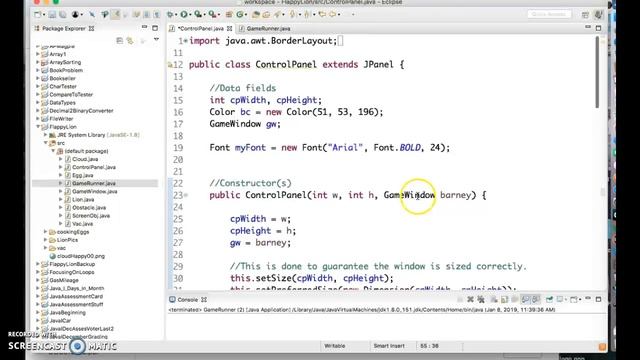Click the Previous Annotation arrow icon
The image size is (640, 360).
pos(307,15)
